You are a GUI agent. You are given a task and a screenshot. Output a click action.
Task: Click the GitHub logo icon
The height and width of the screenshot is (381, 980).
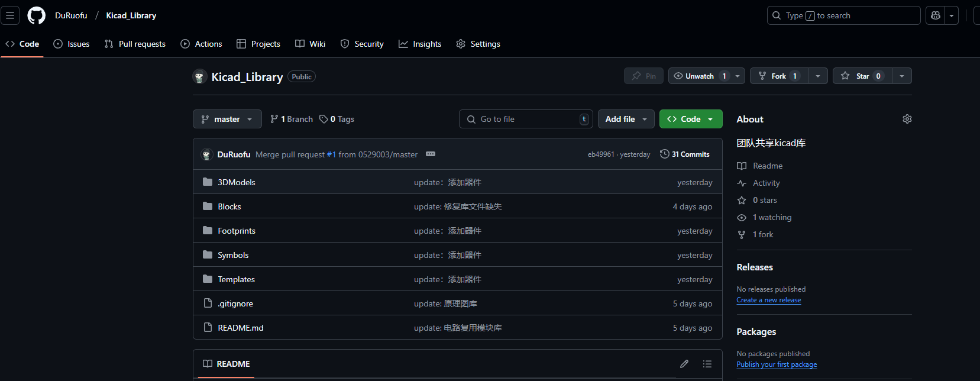coord(37,15)
